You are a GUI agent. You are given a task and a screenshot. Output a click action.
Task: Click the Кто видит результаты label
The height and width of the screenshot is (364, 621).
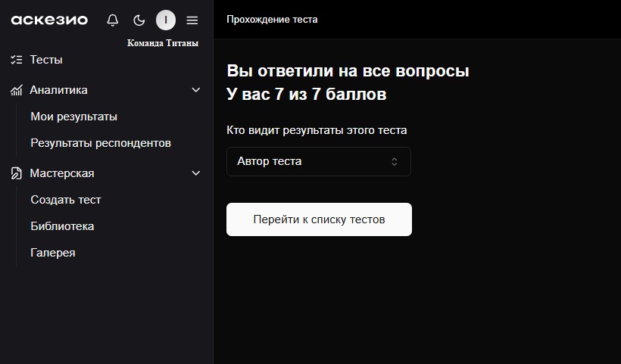(317, 130)
